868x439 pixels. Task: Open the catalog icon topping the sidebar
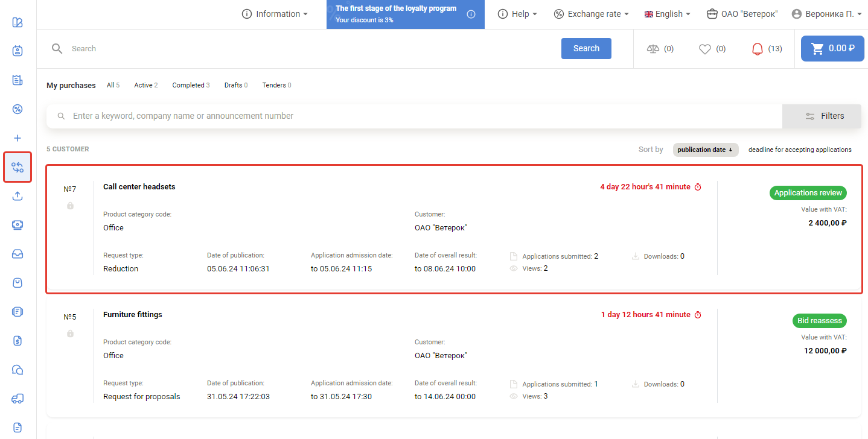(x=18, y=23)
